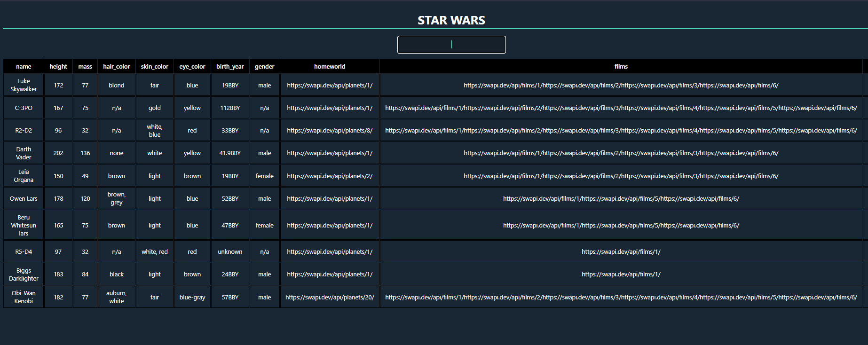Click the STAR WARS page title
Image resolution: width=868 pixels, height=345 pixels.
(x=451, y=20)
